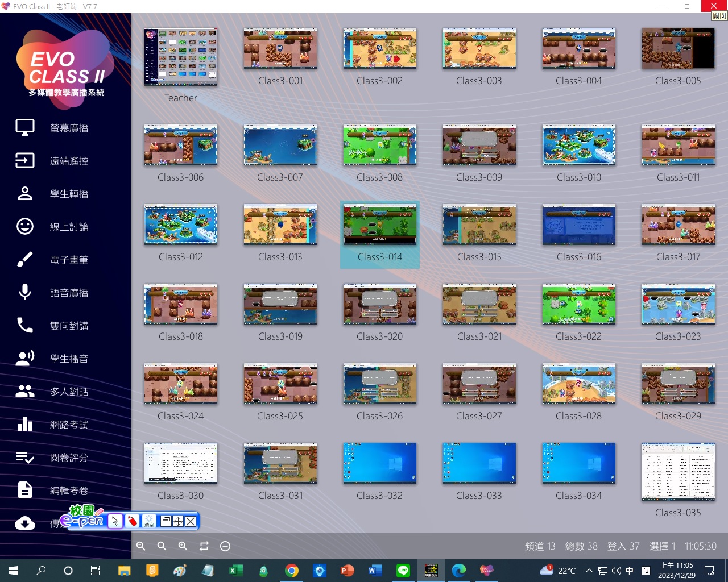Screen dimensions: 728x582
Task: Click the zoom out magnifier icon
Action: tap(141, 546)
